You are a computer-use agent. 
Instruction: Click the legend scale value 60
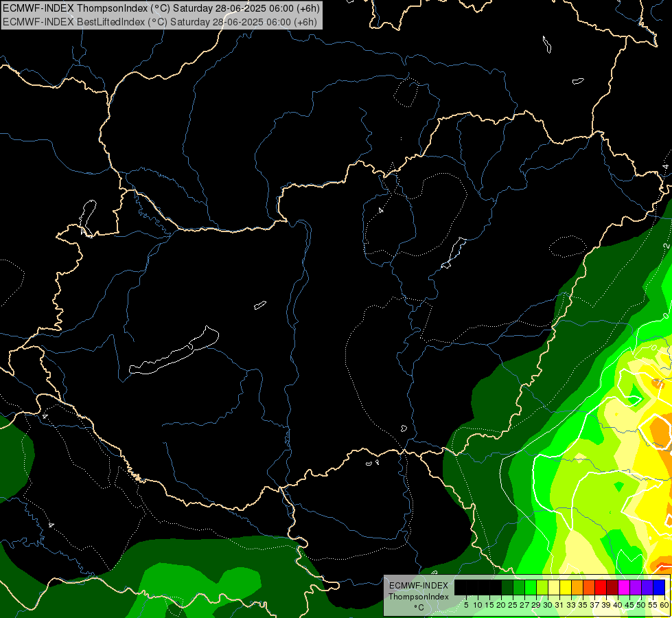pyautogui.click(x=664, y=605)
